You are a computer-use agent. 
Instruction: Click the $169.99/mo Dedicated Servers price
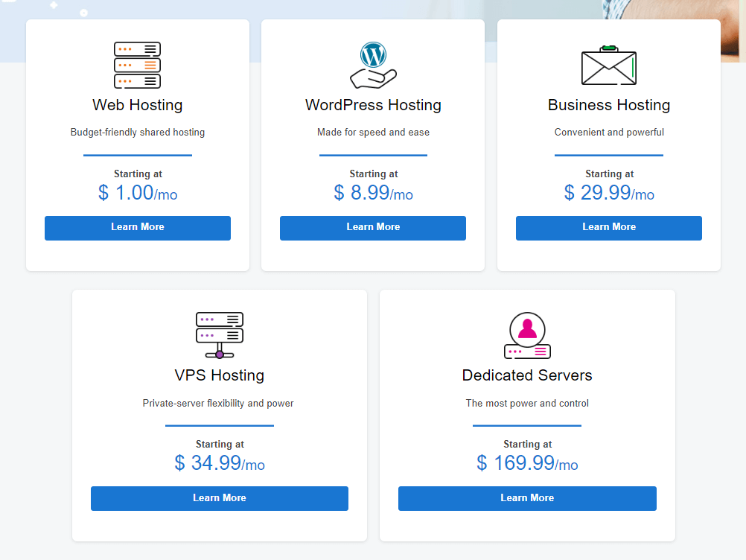point(526,462)
